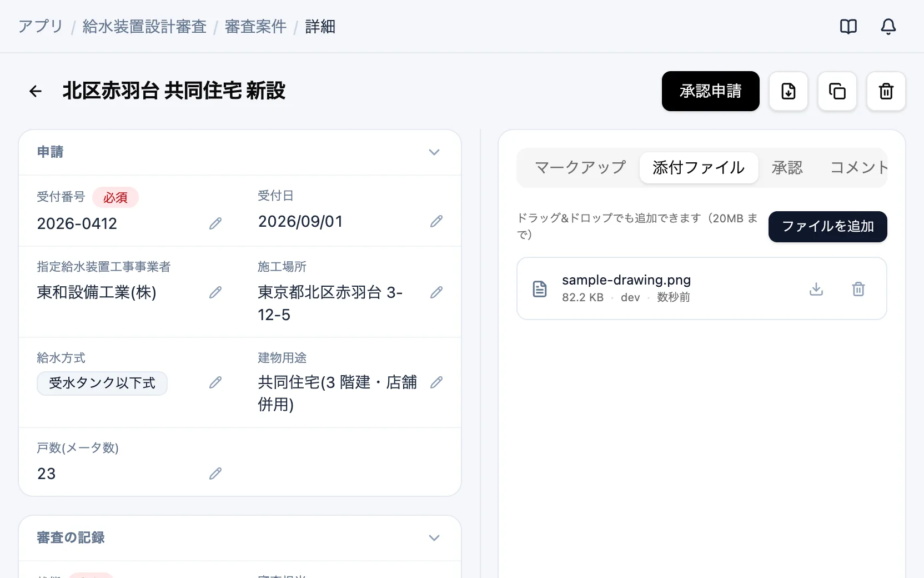Click the sample-drawing.png file name

click(626, 280)
